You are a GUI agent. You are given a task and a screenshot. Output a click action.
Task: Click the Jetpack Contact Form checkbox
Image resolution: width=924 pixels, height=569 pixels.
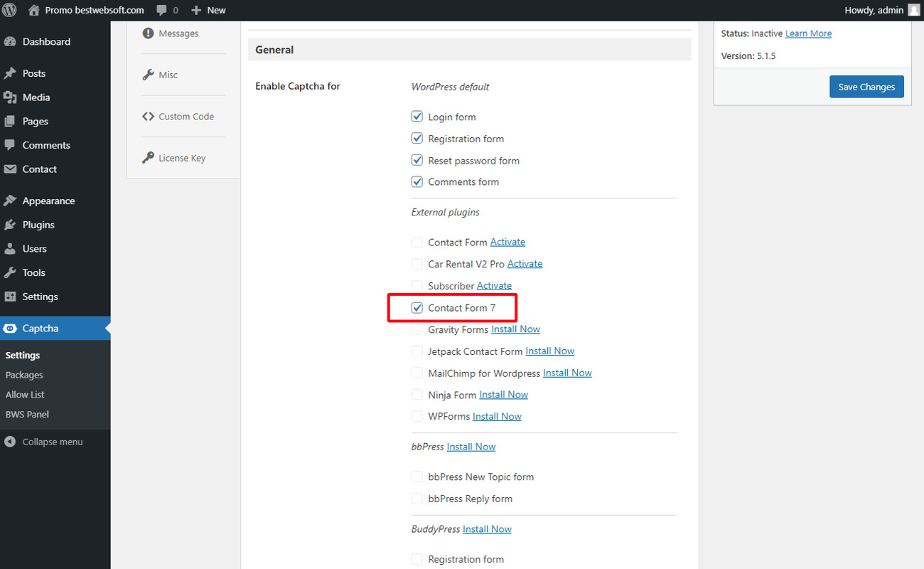coord(417,351)
